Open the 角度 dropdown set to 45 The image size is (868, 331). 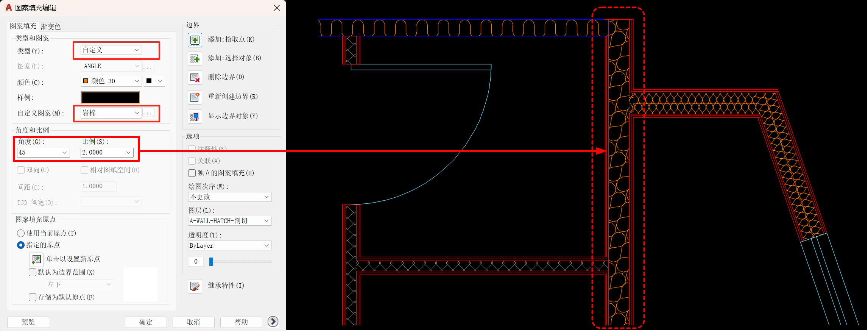pyautogui.click(x=43, y=153)
